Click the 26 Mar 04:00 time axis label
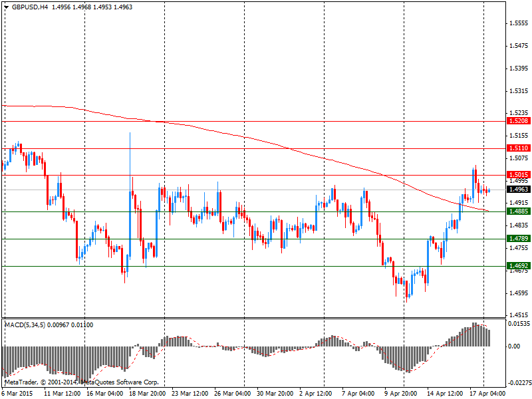 [233, 394]
